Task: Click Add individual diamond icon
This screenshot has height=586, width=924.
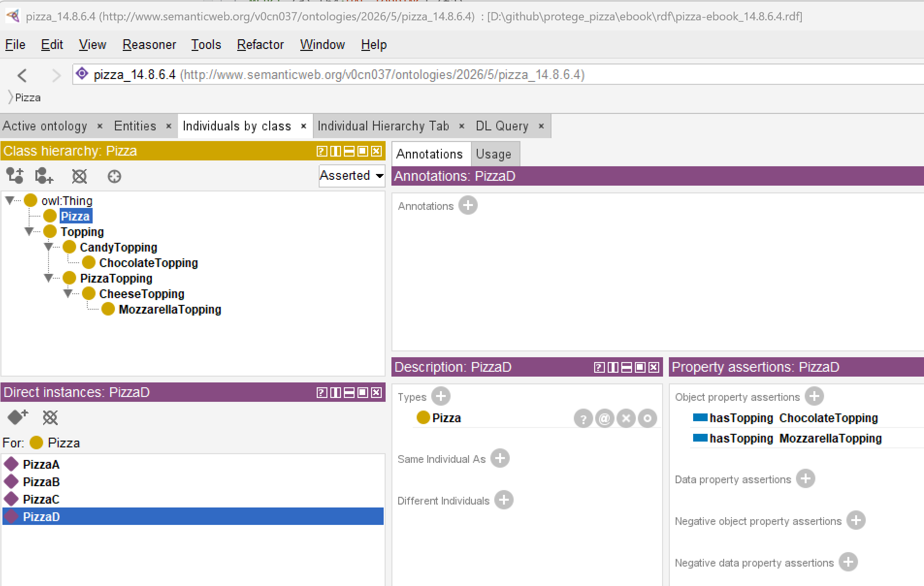Action: (18, 417)
